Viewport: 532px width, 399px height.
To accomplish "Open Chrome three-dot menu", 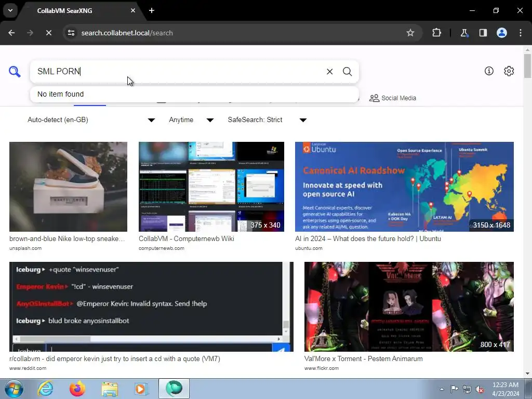I will (x=521, y=33).
